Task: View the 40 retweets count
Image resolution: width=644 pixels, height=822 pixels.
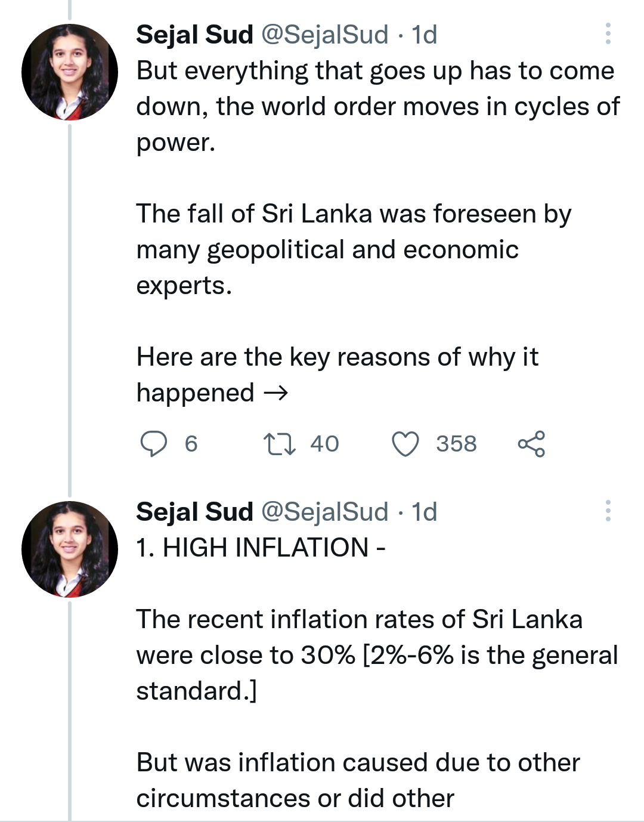Action: pos(324,444)
